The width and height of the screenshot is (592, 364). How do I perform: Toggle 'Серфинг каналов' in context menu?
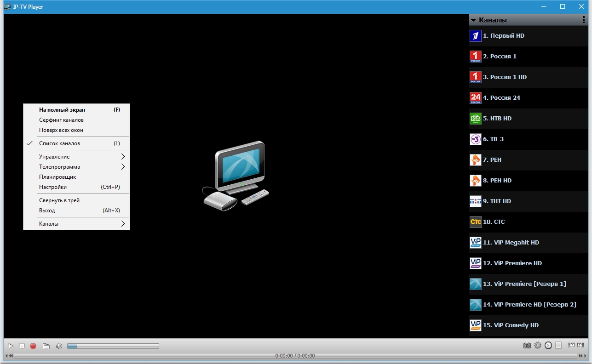click(61, 120)
